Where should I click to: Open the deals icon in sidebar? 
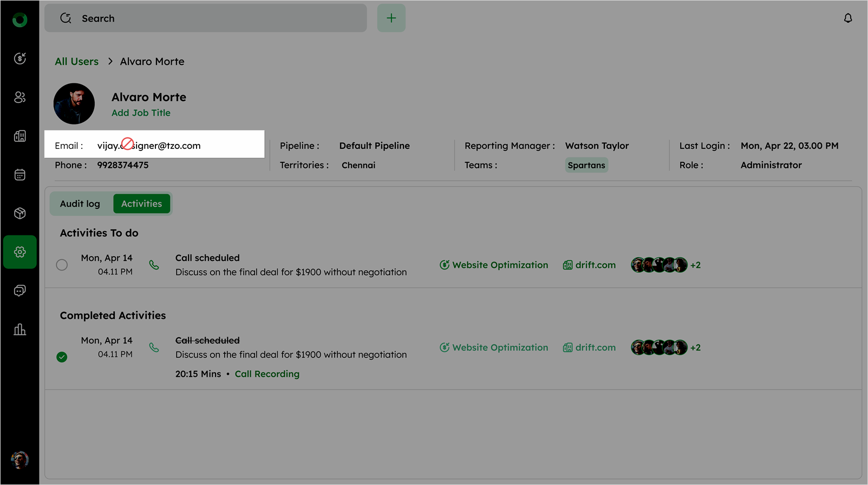coord(20,58)
